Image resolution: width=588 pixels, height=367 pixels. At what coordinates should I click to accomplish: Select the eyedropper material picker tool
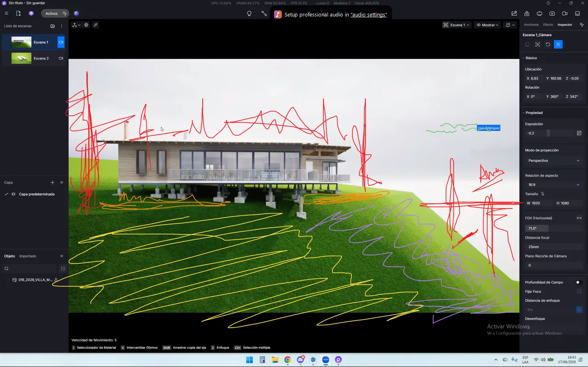tap(96, 25)
